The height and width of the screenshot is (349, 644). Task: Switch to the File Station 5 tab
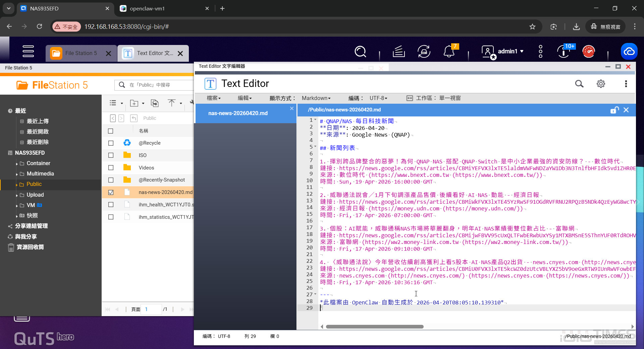point(81,53)
